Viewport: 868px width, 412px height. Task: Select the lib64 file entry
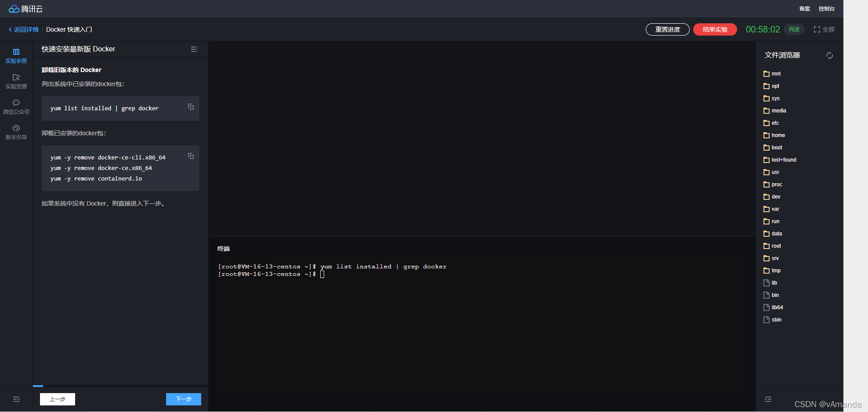coord(774,307)
